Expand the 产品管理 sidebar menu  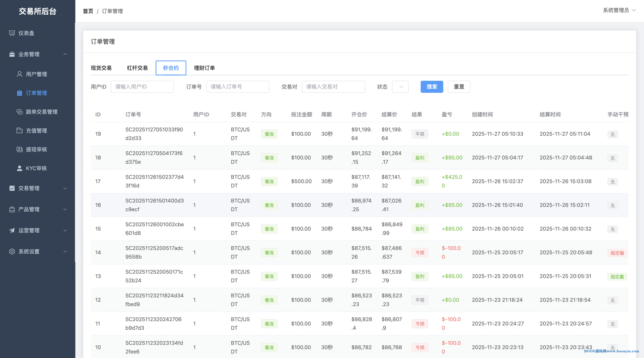(x=65, y=209)
